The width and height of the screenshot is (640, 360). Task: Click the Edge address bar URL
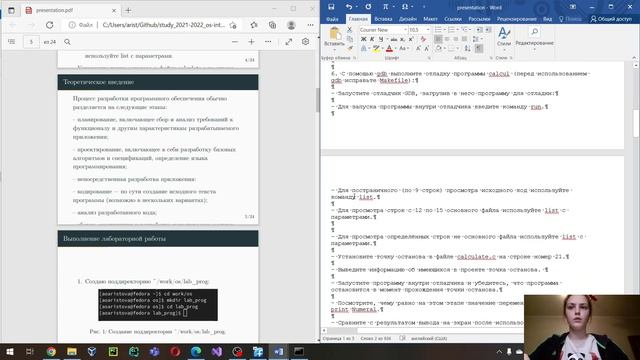[x=163, y=25]
